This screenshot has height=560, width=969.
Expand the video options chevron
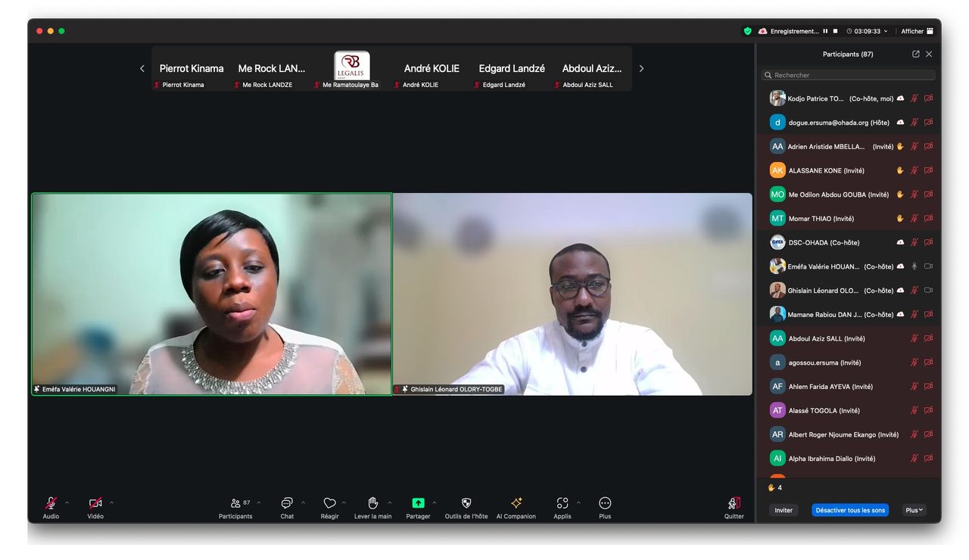pos(111,502)
